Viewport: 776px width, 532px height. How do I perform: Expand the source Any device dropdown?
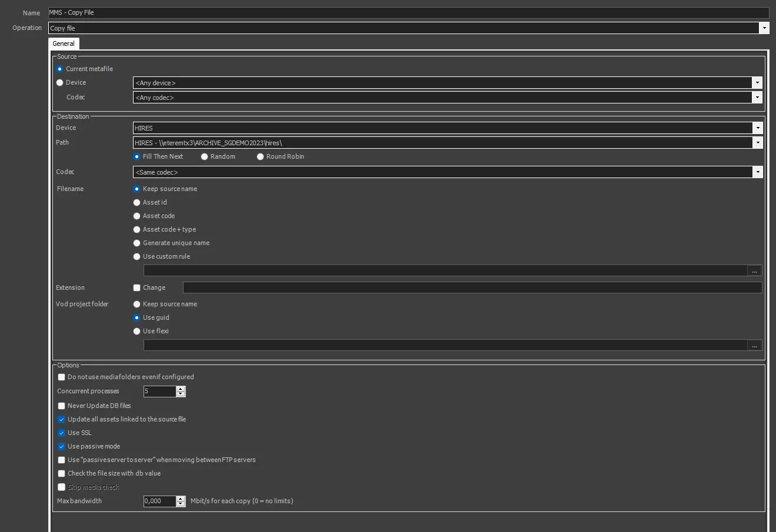pyautogui.click(x=757, y=83)
